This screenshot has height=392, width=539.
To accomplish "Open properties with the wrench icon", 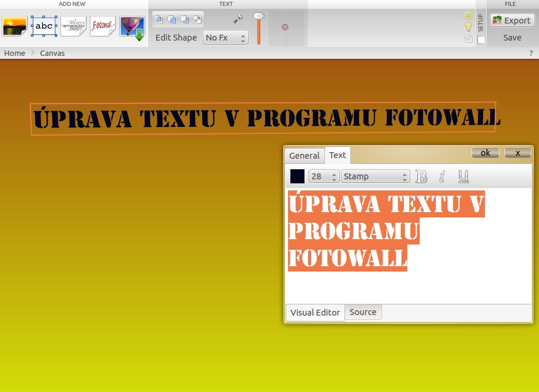I will [x=238, y=19].
